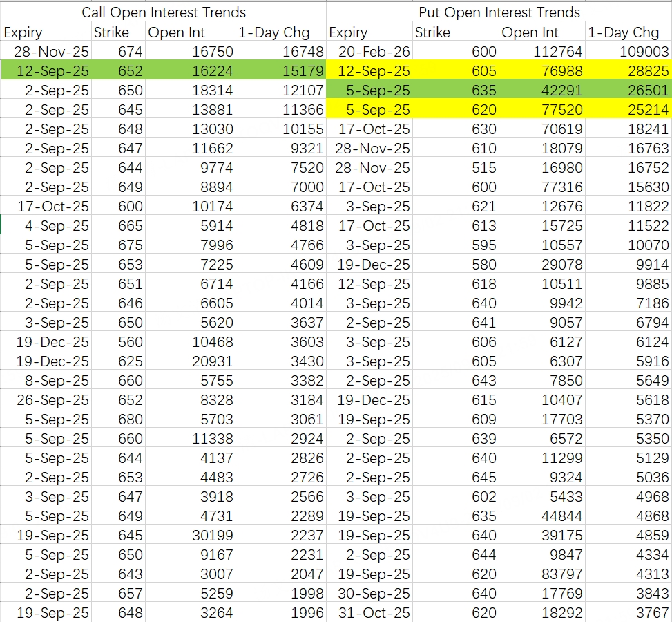Select the call 1-day change cell '15179'
The width and height of the screenshot is (672, 622).
tap(280, 70)
